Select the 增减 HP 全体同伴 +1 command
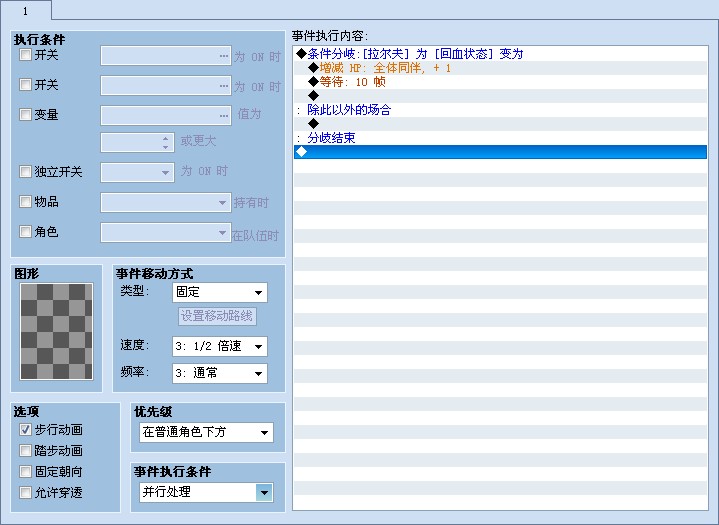 pyautogui.click(x=500, y=68)
